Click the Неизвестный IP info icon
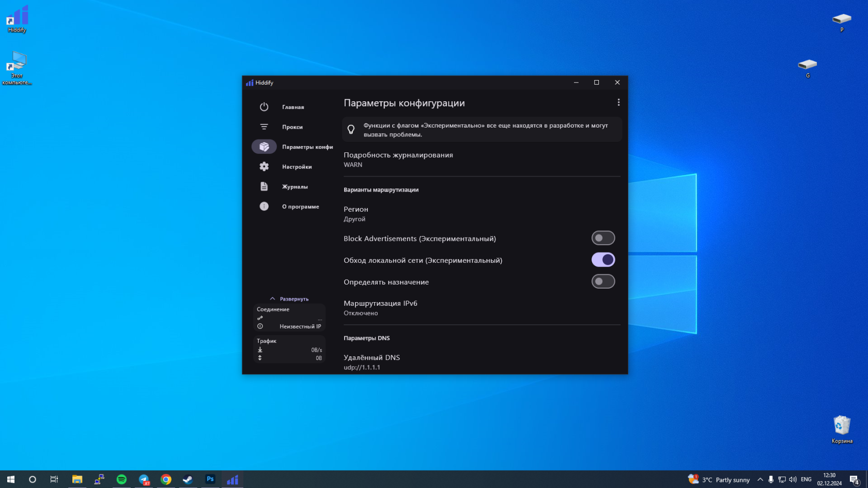The image size is (868, 488). click(260, 326)
